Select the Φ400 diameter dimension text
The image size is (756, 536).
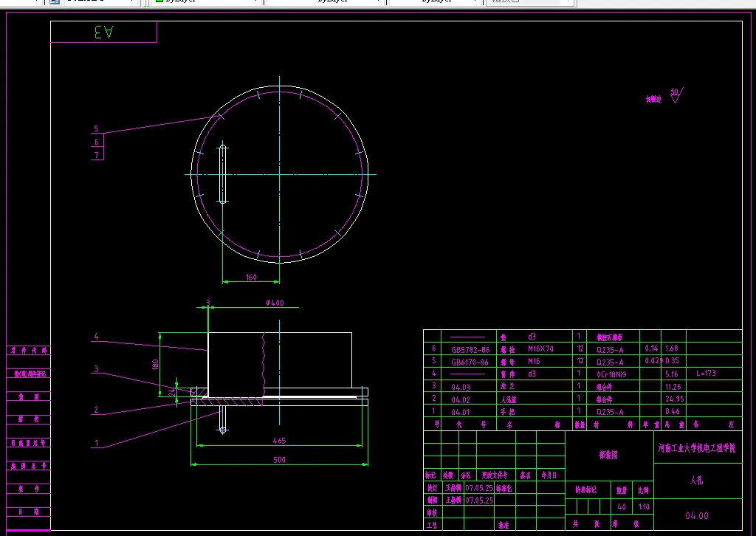(275, 303)
